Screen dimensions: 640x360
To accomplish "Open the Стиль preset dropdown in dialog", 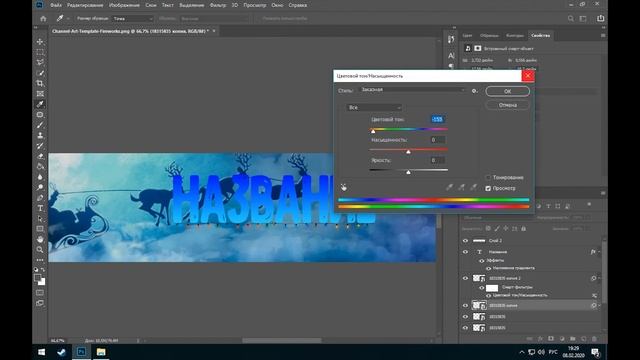I will (x=412, y=90).
